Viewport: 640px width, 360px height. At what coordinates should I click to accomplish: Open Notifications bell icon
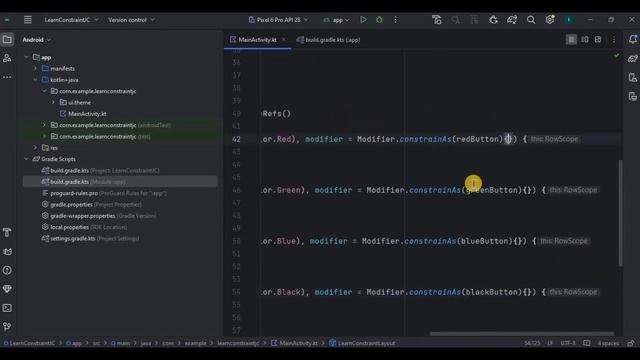[633, 40]
